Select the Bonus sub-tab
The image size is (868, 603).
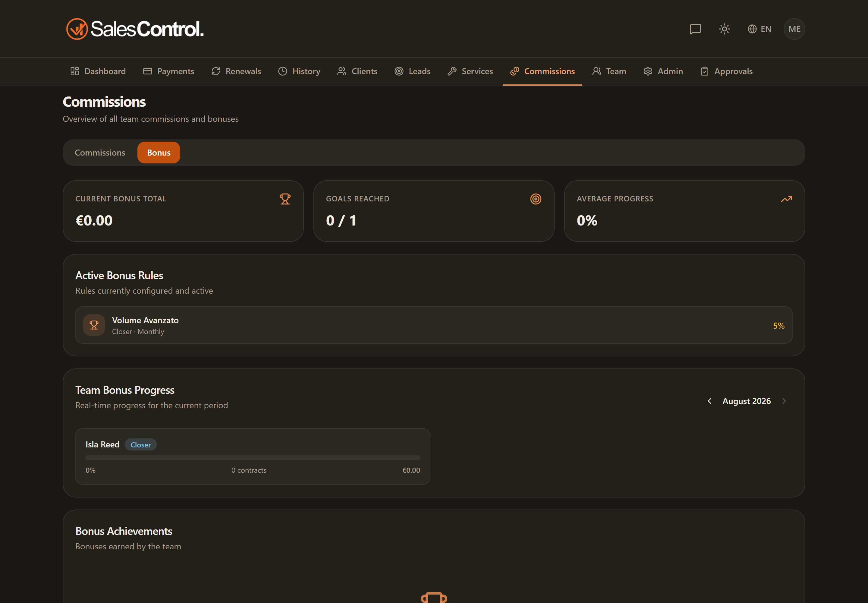click(x=159, y=153)
